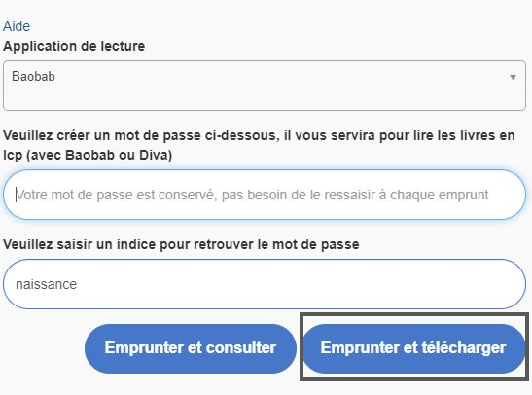Image resolution: width=532 pixels, height=395 pixels.
Task: Click the Veuillez saisir un indice label
Action: pyautogui.click(x=181, y=244)
